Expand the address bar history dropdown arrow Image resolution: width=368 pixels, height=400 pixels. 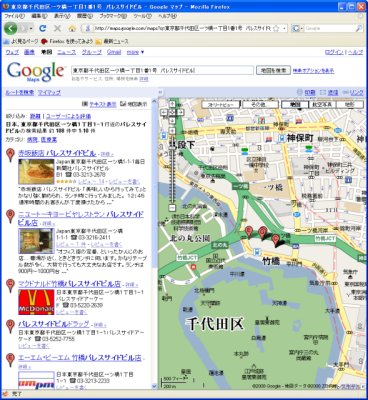(x=284, y=29)
